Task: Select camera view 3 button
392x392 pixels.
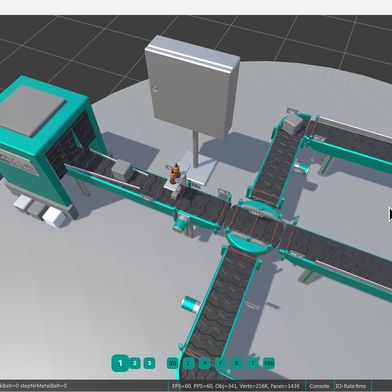Action: 149,363
